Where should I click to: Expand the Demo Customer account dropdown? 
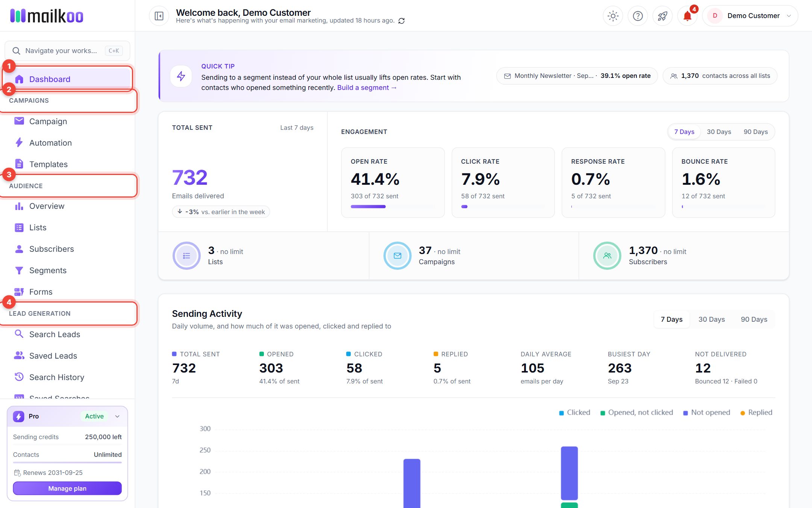750,16
